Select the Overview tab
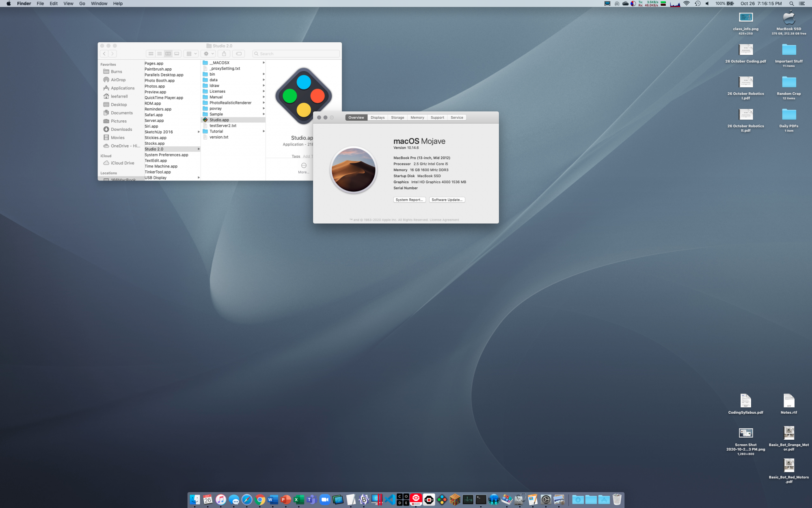812x508 pixels. coord(356,117)
